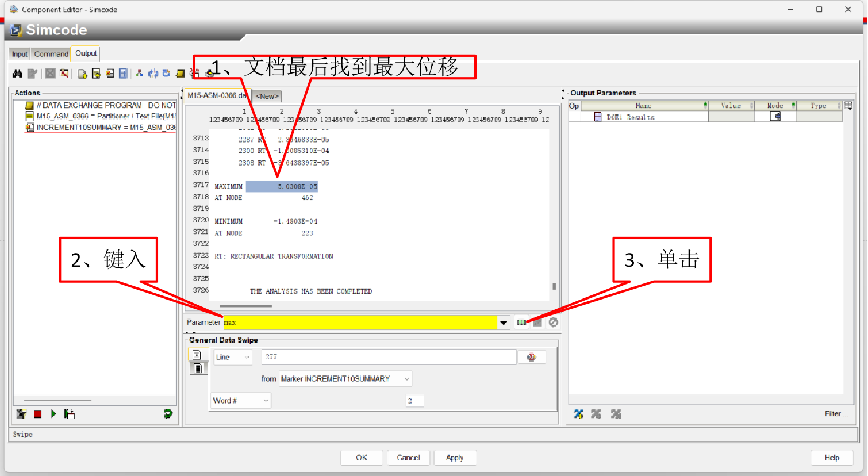The height and width of the screenshot is (476, 868).
Task: Switch to the Command tab
Action: coord(51,54)
